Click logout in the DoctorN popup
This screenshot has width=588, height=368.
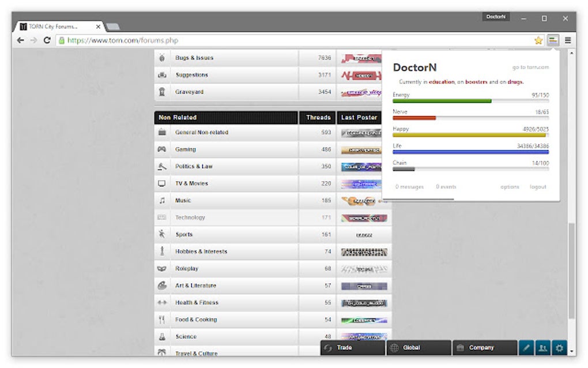point(537,187)
